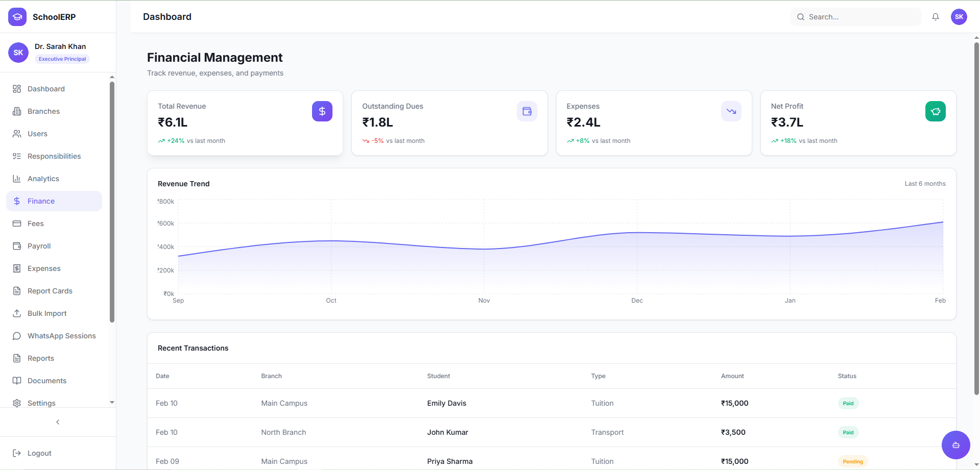This screenshot has width=980, height=470.
Task: Open Documents in the sidebar
Action: (x=54, y=381)
